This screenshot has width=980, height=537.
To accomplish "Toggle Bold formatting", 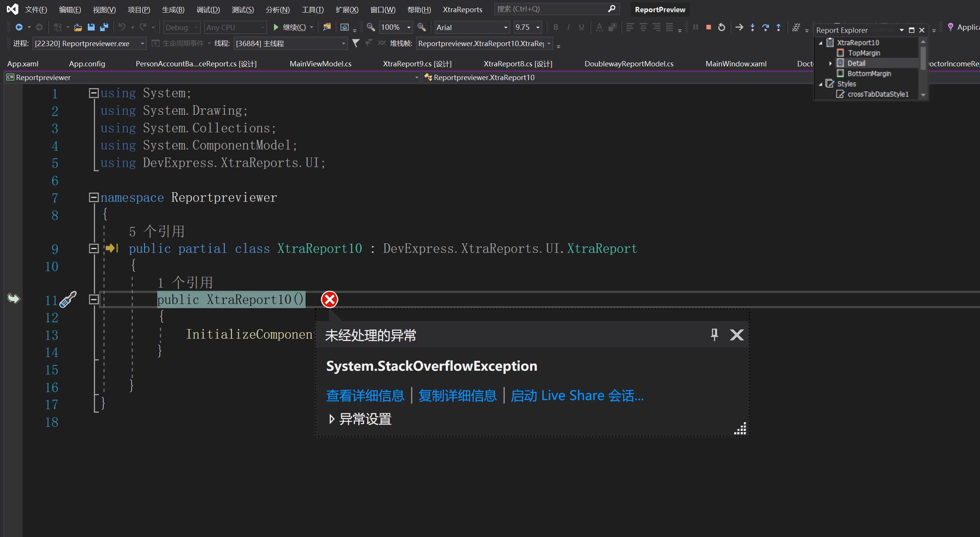I will click(x=556, y=27).
